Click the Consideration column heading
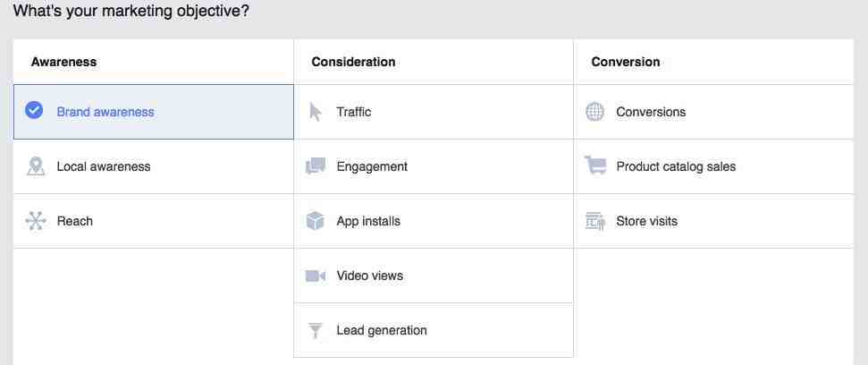Viewport: 868px width, 365px height. 353,62
